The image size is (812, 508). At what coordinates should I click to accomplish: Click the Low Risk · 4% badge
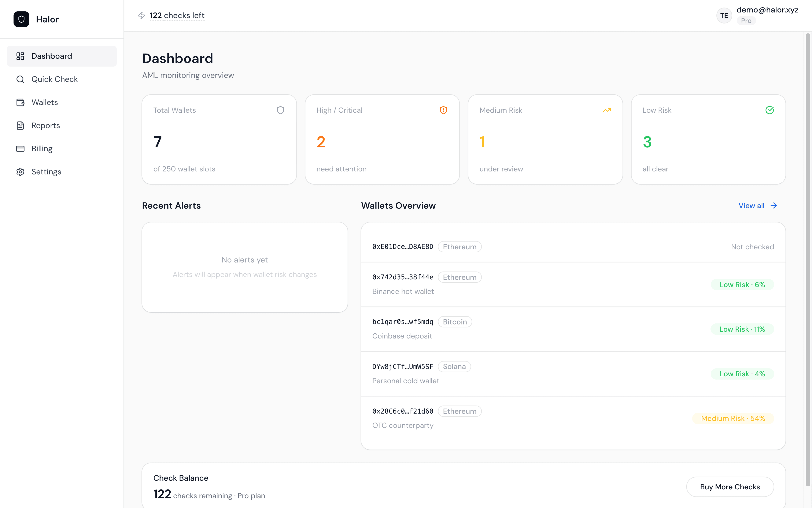point(742,374)
